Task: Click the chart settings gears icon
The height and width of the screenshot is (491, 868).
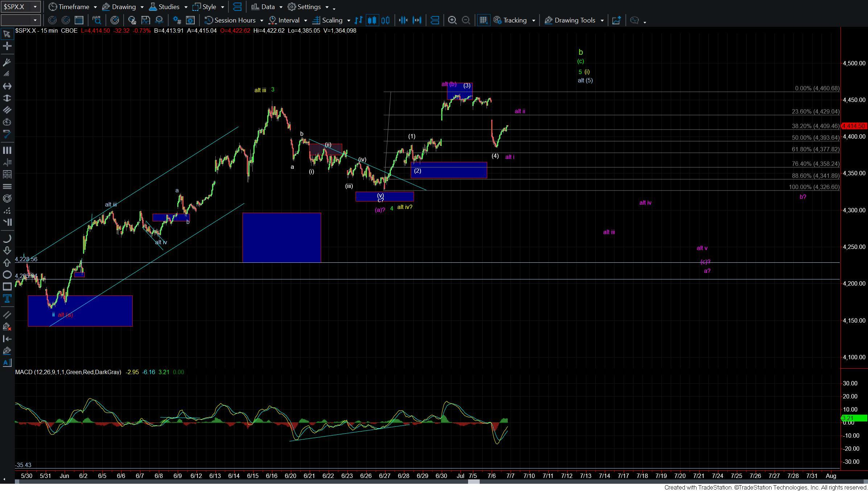Action: tap(177, 20)
